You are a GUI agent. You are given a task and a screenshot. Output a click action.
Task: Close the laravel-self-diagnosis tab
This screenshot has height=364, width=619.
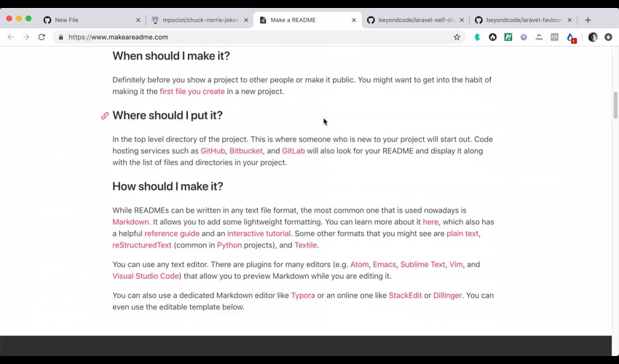click(462, 20)
